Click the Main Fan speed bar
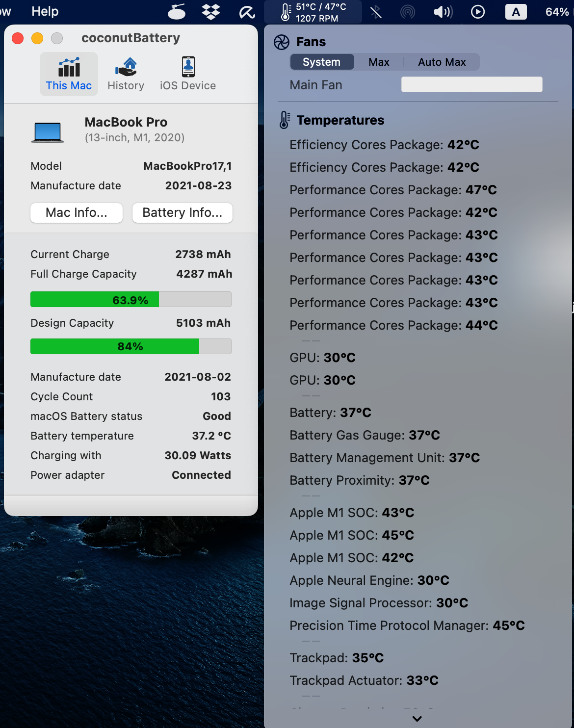This screenshot has height=728, width=574. point(472,84)
